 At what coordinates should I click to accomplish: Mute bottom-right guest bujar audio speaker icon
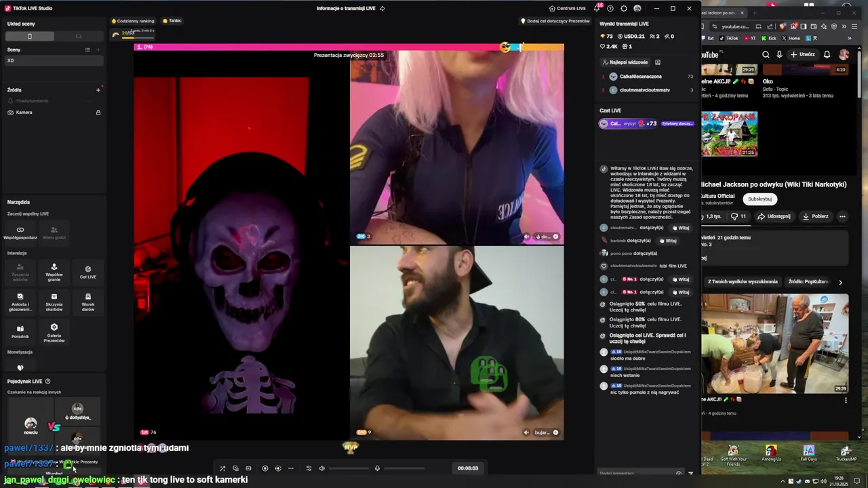point(526,432)
